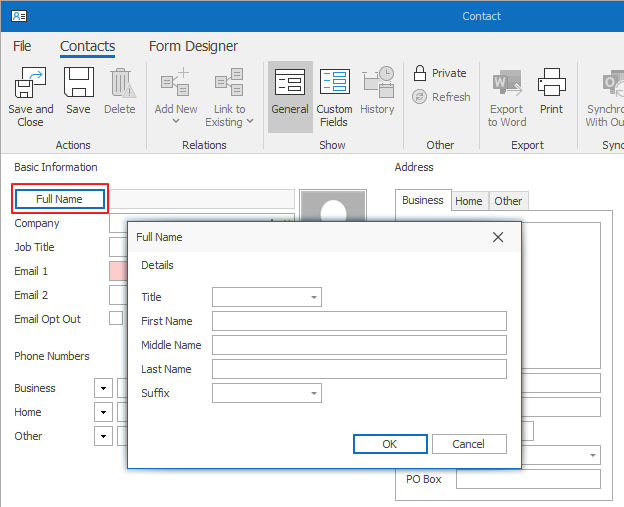The width and height of the screenshot is (624, 507).
Task: Click the First Name input field
Action: pyautogui.click(x=359, y=321)
